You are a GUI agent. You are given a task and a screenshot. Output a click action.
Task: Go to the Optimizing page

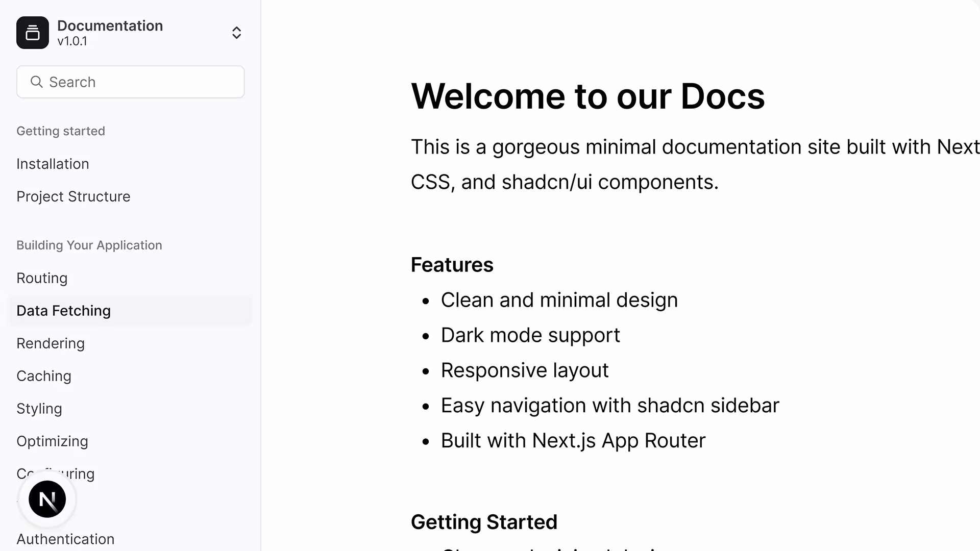coord(52,441)
